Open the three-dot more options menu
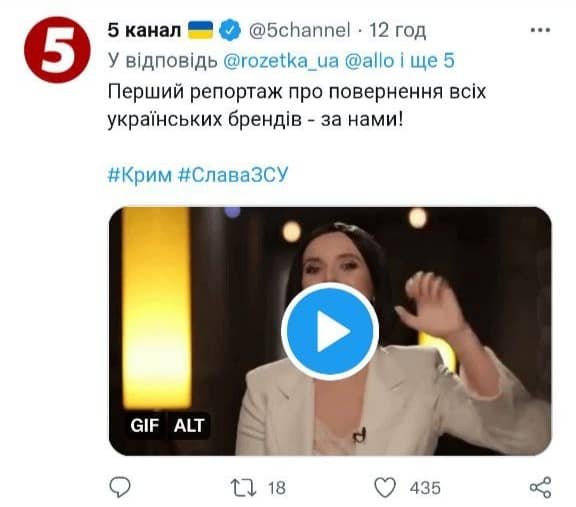The height and width of the screenshot is (507, 576). click(540, 30)
